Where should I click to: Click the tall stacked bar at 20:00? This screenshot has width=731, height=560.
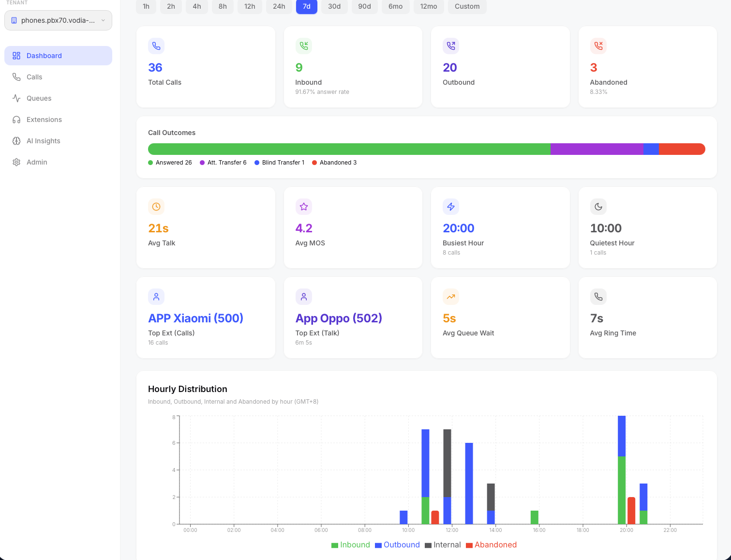622,469
